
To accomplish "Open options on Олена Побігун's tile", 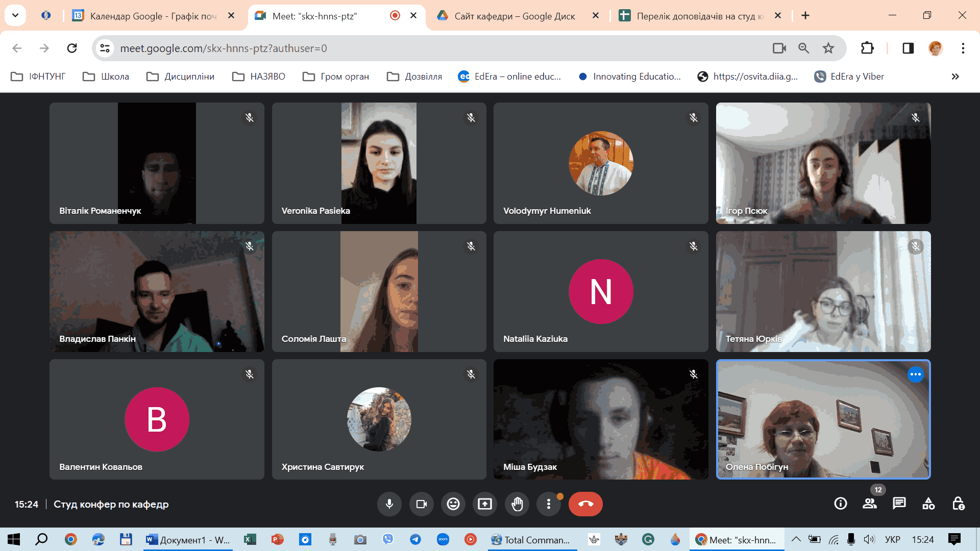I will [x=915, y=374].
